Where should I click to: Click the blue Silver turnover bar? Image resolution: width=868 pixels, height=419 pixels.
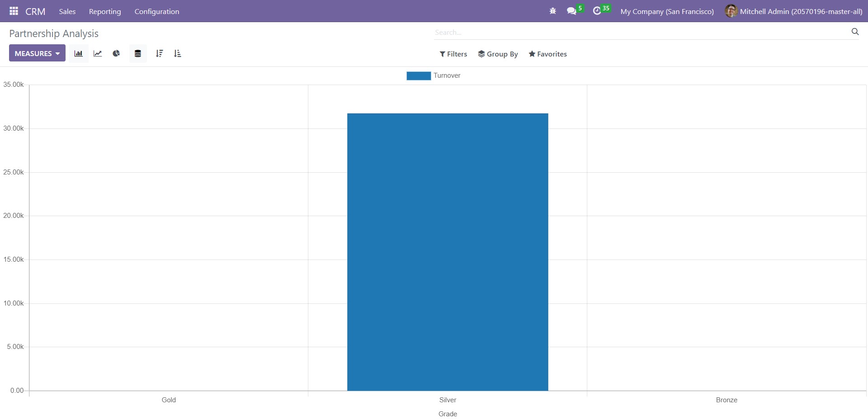click(x=448, y=252)
